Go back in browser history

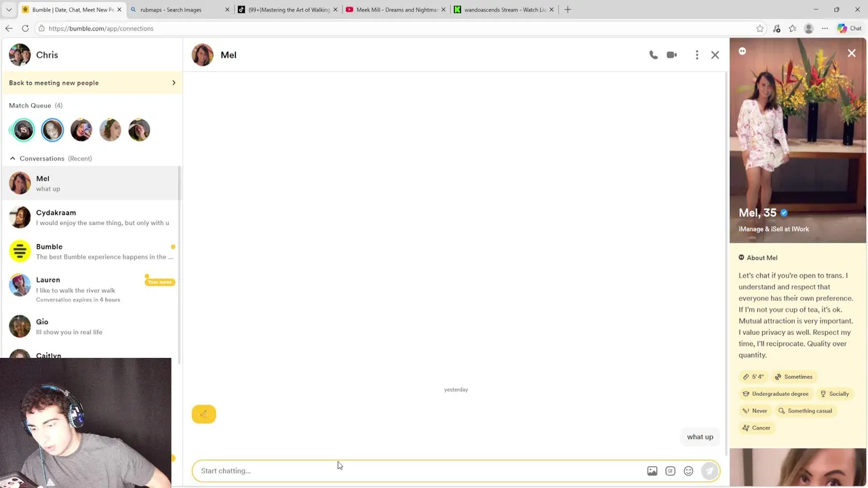(x=9, y=28)
